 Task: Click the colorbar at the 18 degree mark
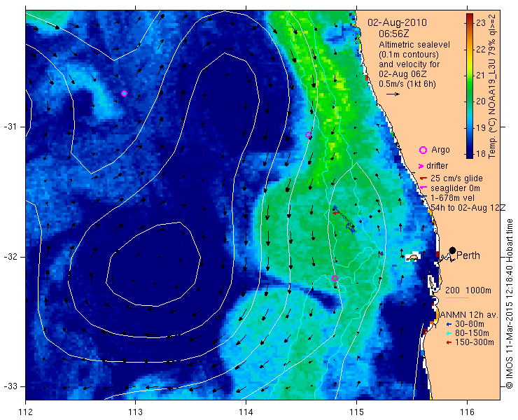470,154
